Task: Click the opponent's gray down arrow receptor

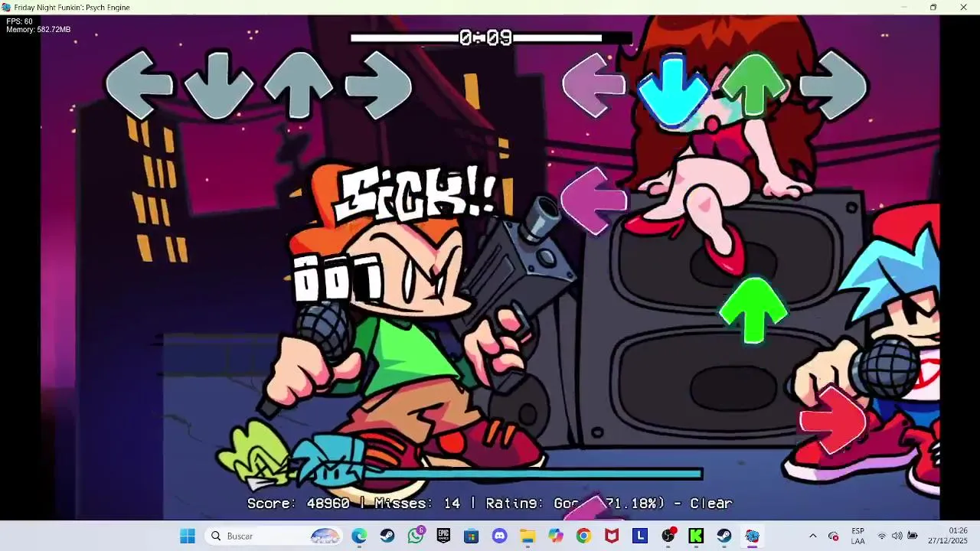Action: coord(219,85)
